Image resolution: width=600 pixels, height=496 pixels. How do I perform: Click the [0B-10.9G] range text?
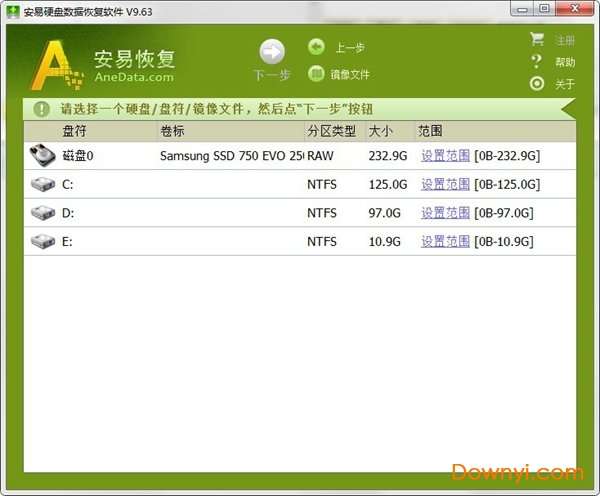point(504,241)
